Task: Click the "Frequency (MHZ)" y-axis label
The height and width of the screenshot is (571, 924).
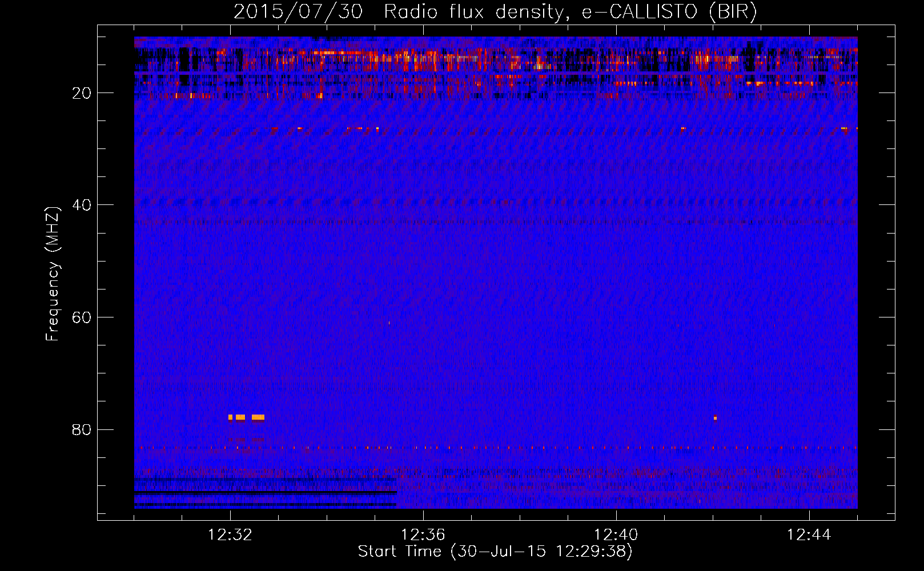Action: [x=53, y=274]
